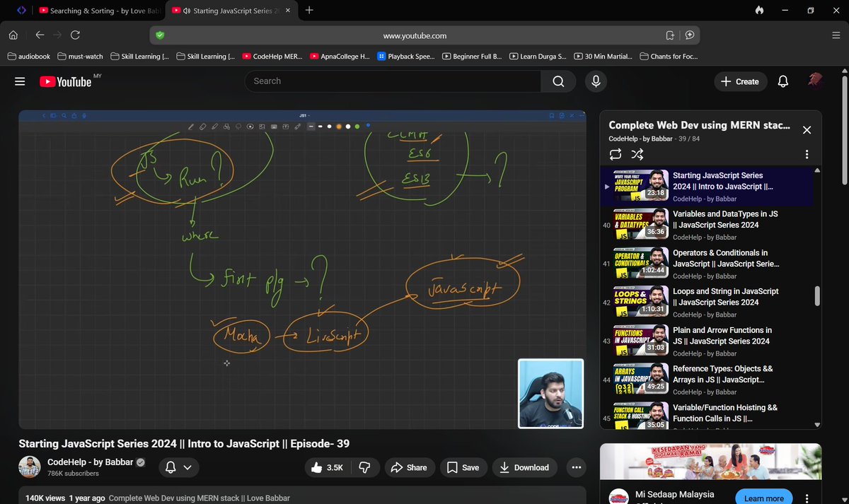
Task: Click the CodeHelp channel avatar
Action: point(29,467)
